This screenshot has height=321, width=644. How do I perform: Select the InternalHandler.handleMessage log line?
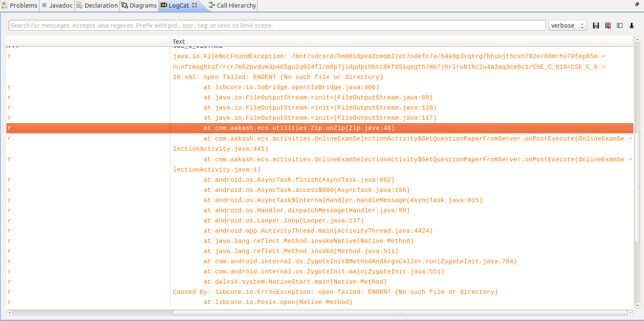coord(320,200)
